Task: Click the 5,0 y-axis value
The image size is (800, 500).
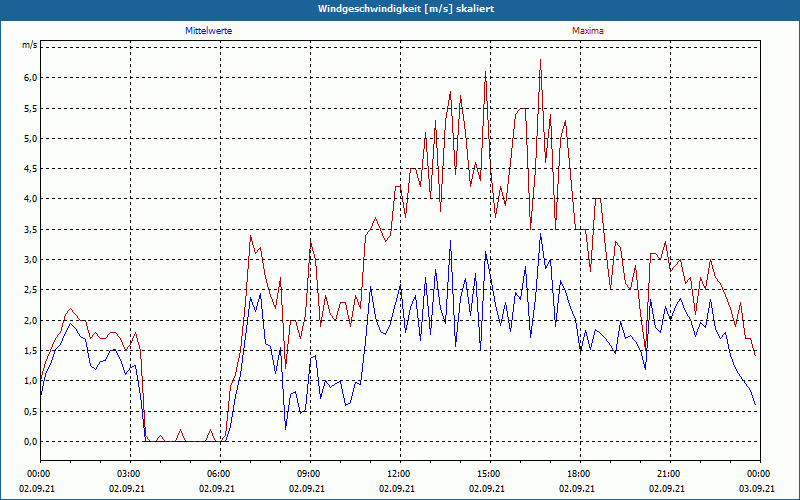Action: coord(31,138)
